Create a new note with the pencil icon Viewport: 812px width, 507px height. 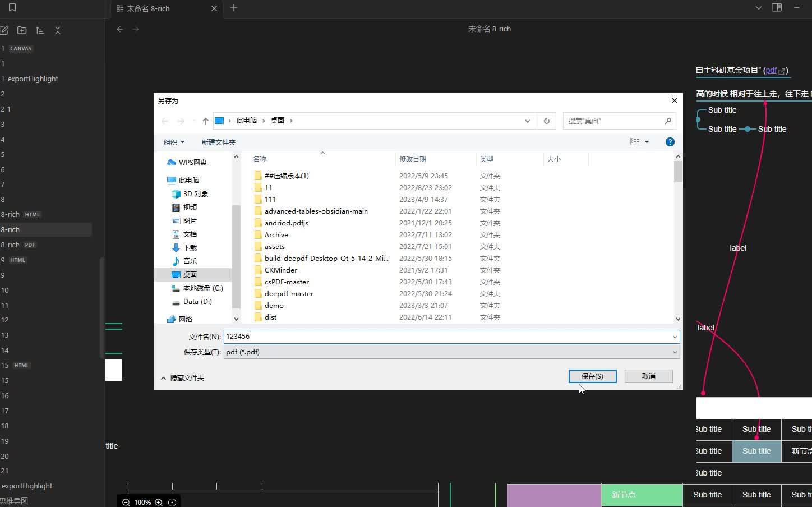5,30
